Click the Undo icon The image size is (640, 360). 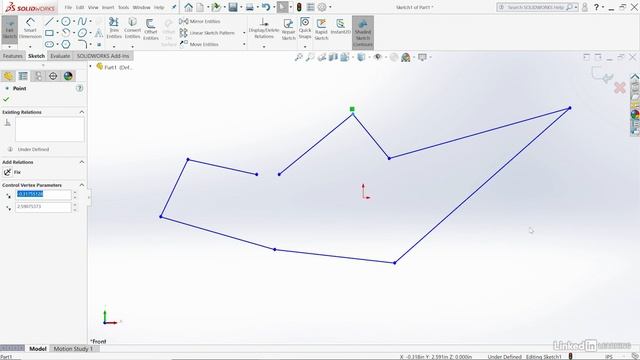tap(266, 7)
